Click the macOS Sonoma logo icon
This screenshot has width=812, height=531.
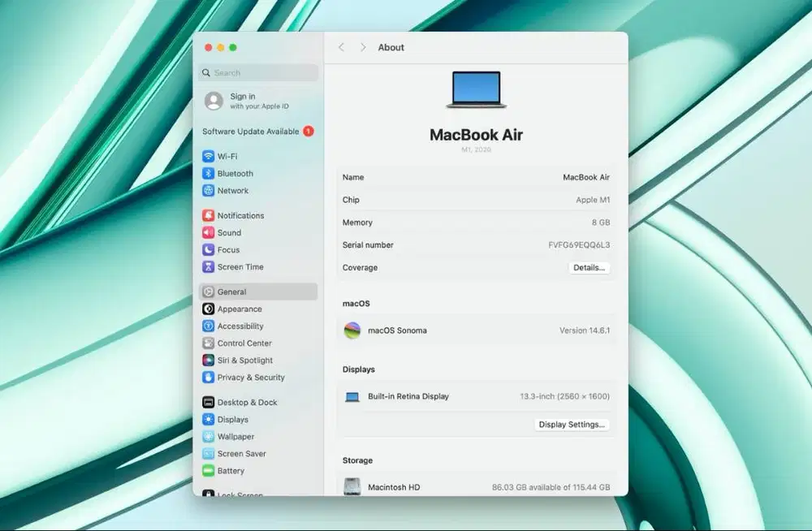[x=352, y=330]
